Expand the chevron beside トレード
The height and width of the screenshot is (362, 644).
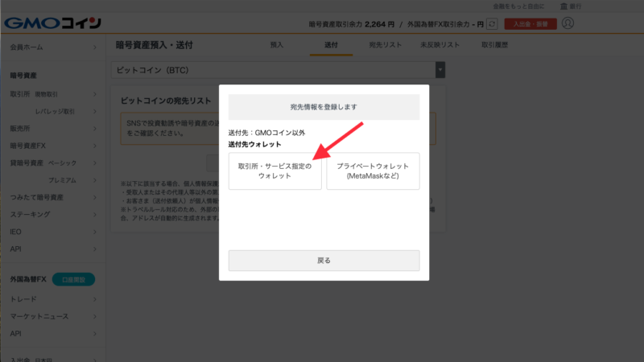(94, 299)
